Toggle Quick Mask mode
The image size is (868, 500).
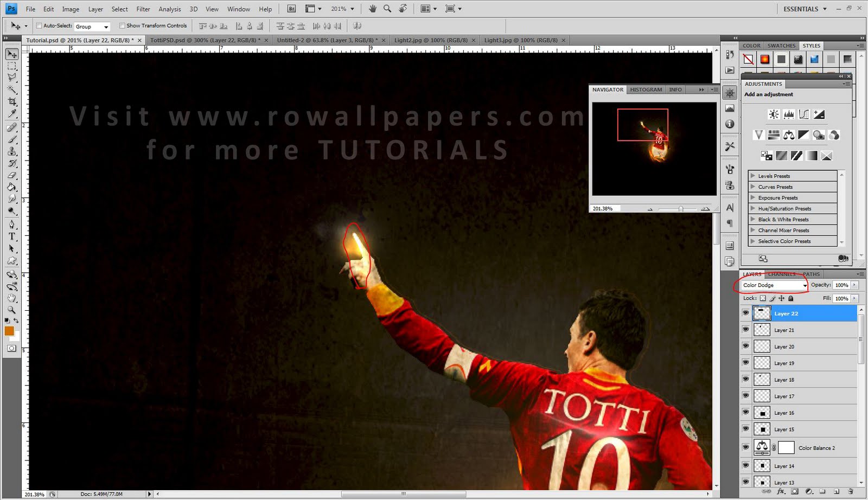pyautogui.click(x=11, y=348)
